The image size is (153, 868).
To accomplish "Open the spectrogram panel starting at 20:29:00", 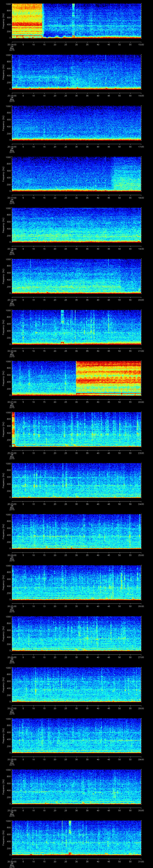I will coord(76,786).
